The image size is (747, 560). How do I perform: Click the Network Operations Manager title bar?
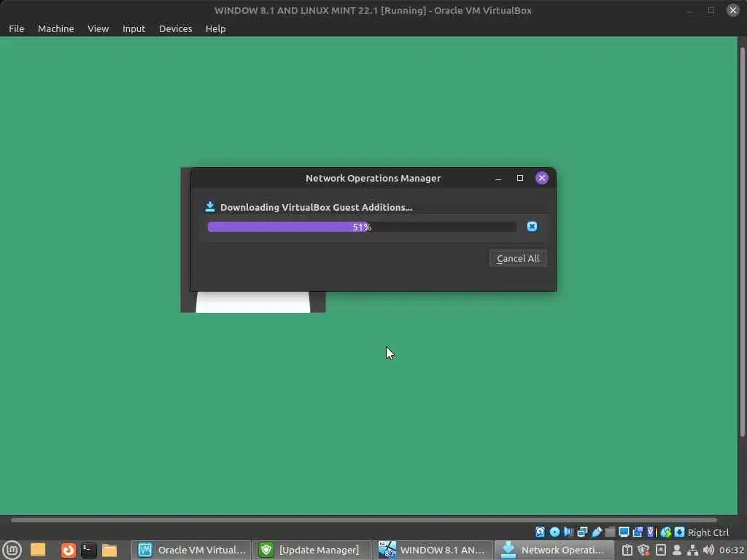[373, 178]
